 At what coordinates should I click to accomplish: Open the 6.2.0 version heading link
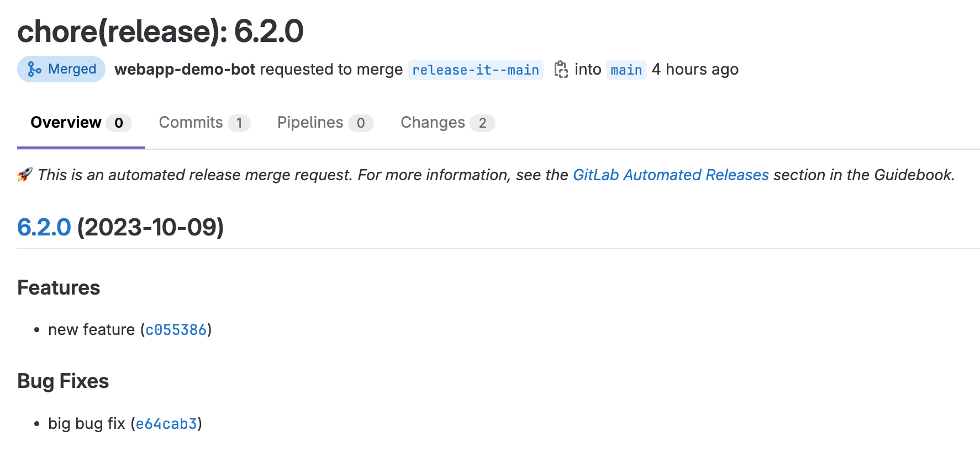(44, 227)
